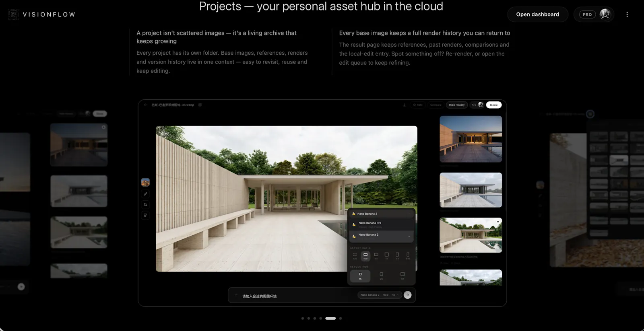Click the ASPECT RATIO section label
The height and width of the screenshot is (331, 644).
[360, 248]
